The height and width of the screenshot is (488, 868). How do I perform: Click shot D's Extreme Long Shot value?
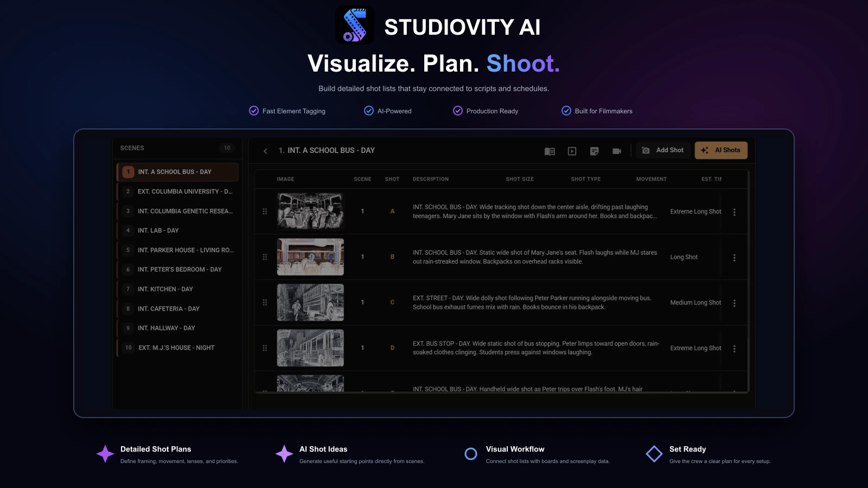(695, 348)
